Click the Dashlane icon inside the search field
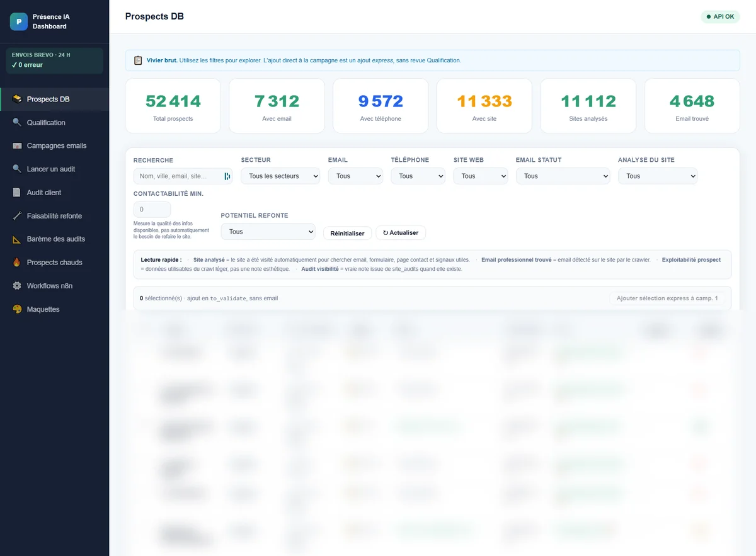Screen dimensions: 756x556 227,176
